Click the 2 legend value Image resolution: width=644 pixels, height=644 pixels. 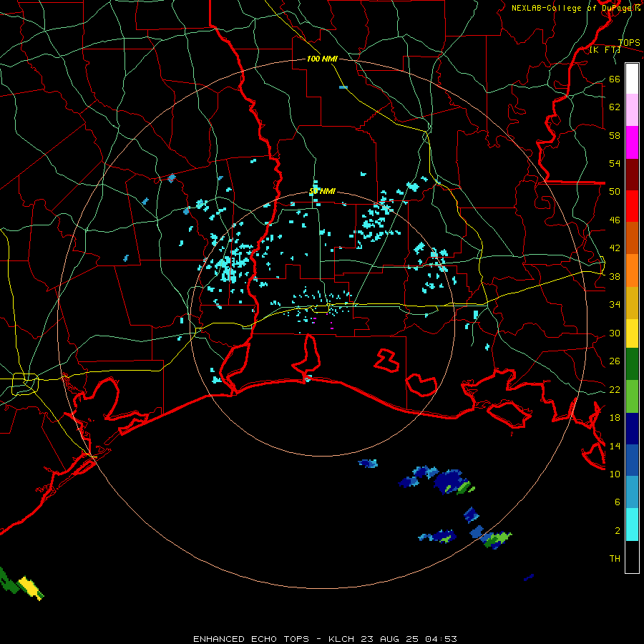618,531
